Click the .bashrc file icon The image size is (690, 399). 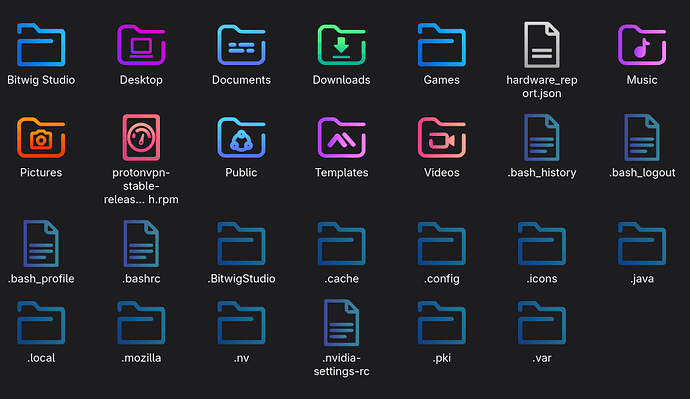[x=141, y=243]
